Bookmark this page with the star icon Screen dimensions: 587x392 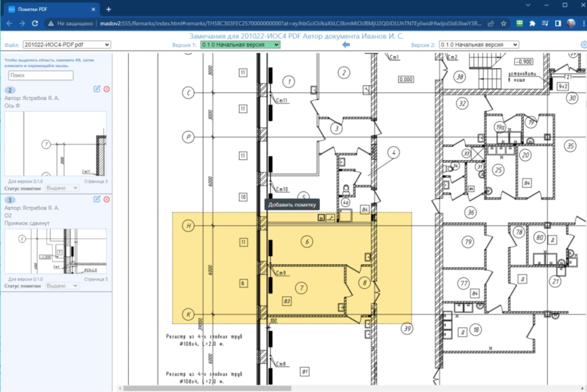[503, 23]
